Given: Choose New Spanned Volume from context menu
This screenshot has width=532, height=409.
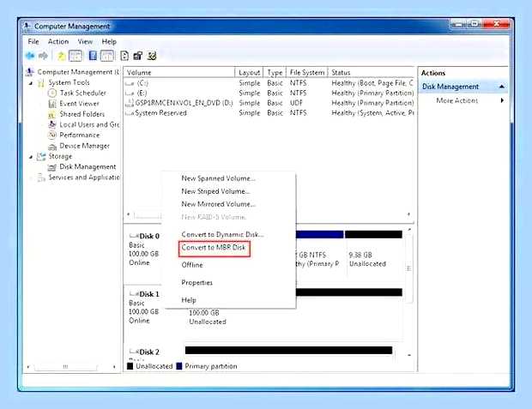Looking at the screenshot, I should click(x=218, y=178).
